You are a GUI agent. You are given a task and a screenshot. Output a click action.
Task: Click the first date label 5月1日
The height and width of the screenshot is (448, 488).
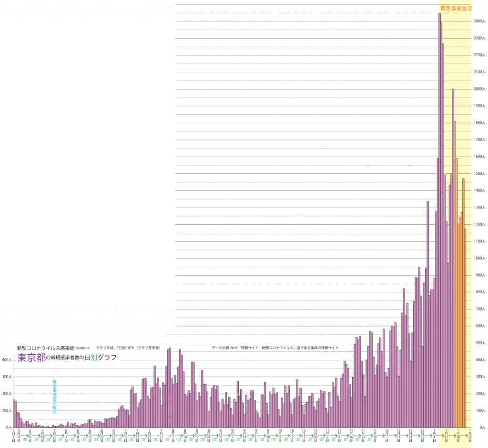point(13,436)
